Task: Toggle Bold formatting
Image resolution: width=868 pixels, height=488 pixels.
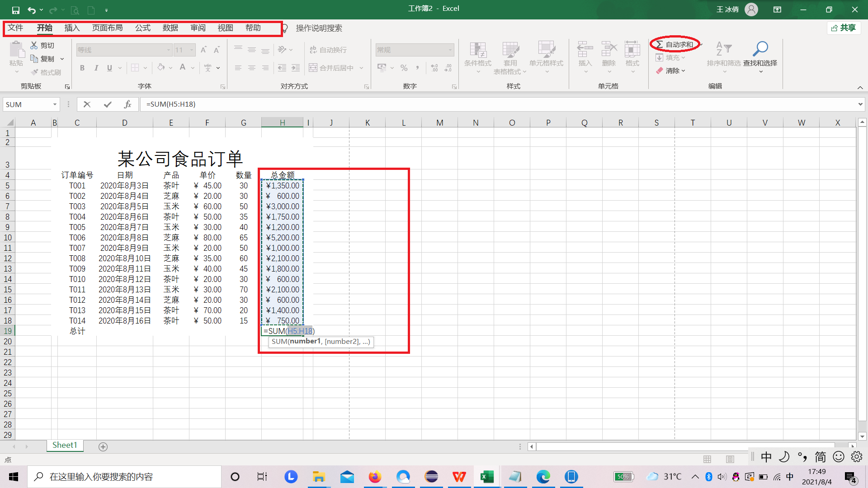Action: click(x=82, y=68)
